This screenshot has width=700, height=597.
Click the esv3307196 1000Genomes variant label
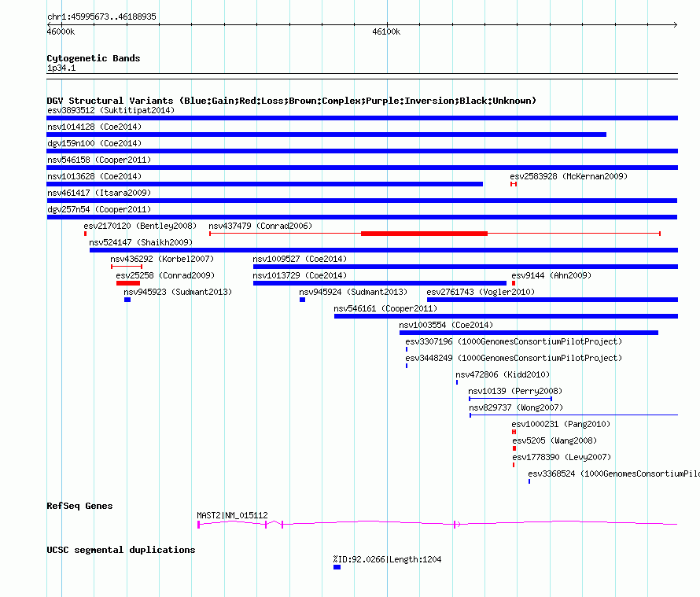click(x=514, y=341)
